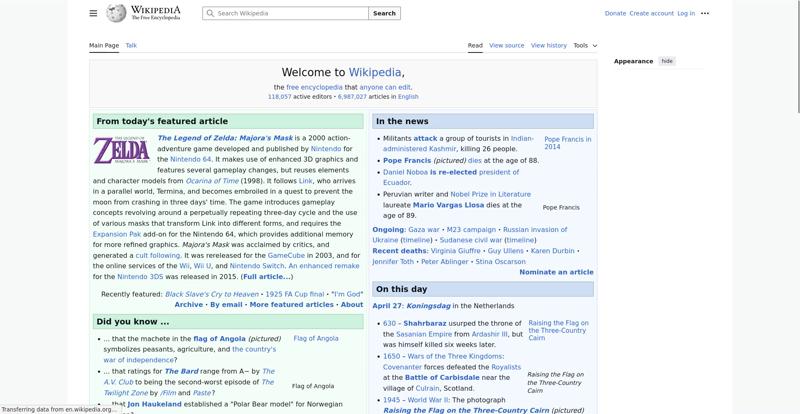
Task: Click the Koningsdag link
Action: (429, 306)
